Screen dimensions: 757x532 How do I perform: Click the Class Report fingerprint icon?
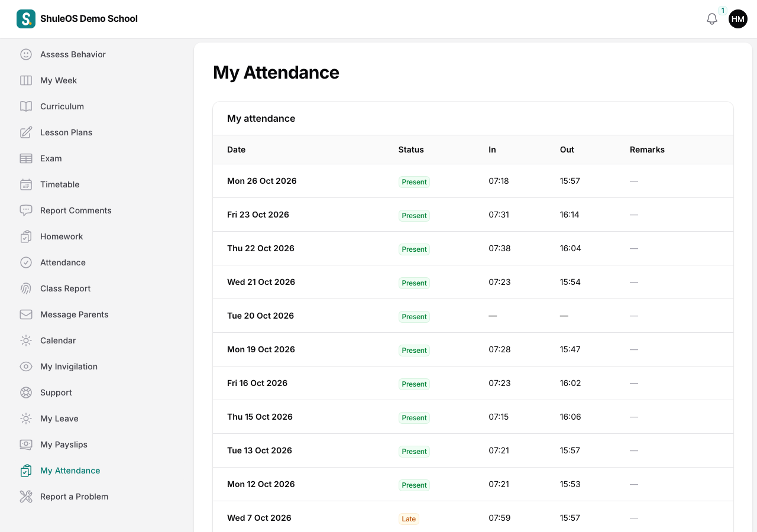(x=26, y=288)
